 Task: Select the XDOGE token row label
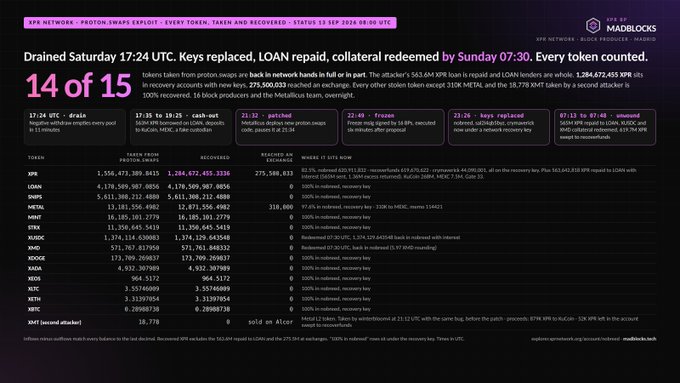tap(36, 258)
